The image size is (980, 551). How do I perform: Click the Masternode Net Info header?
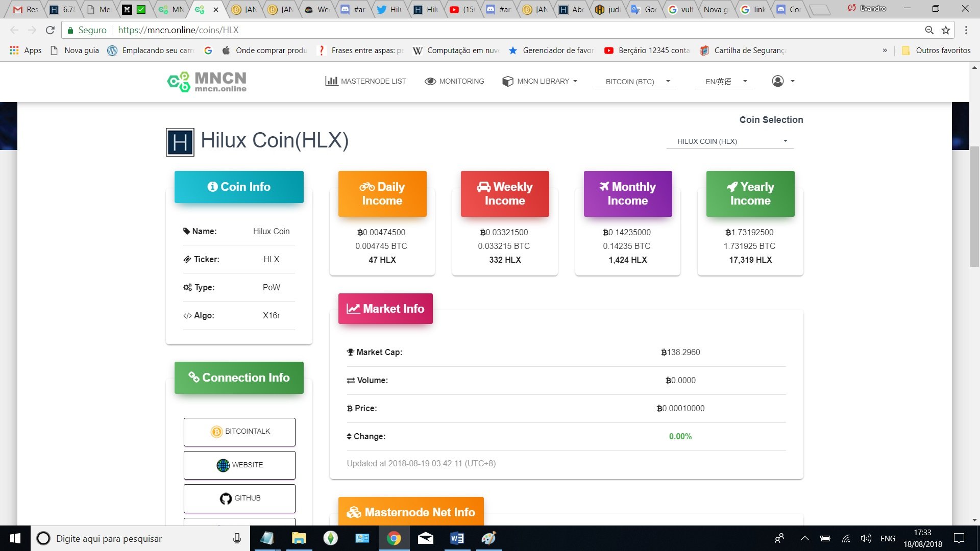coord(411,512)
